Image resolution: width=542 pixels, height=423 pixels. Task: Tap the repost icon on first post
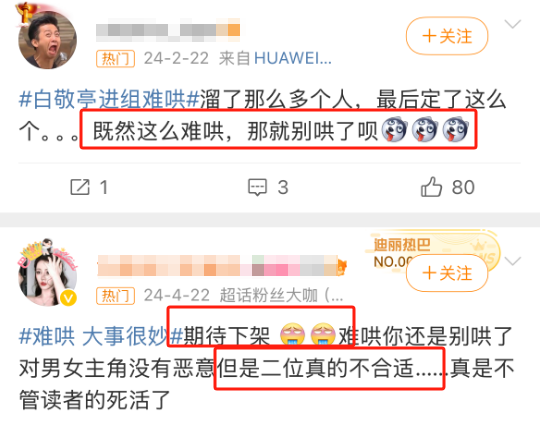coord(80,187)
